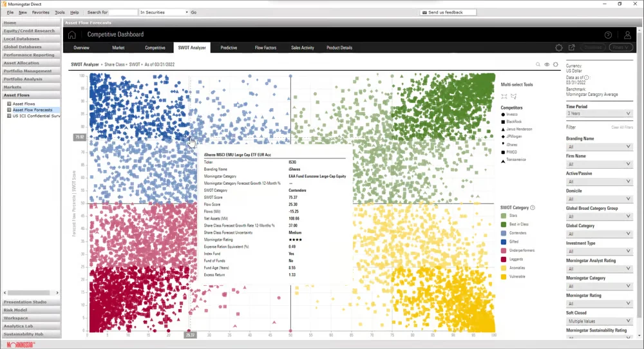Screen dimensions: 644x349
Task: Open the user profile icon
Action: [627, 35]
